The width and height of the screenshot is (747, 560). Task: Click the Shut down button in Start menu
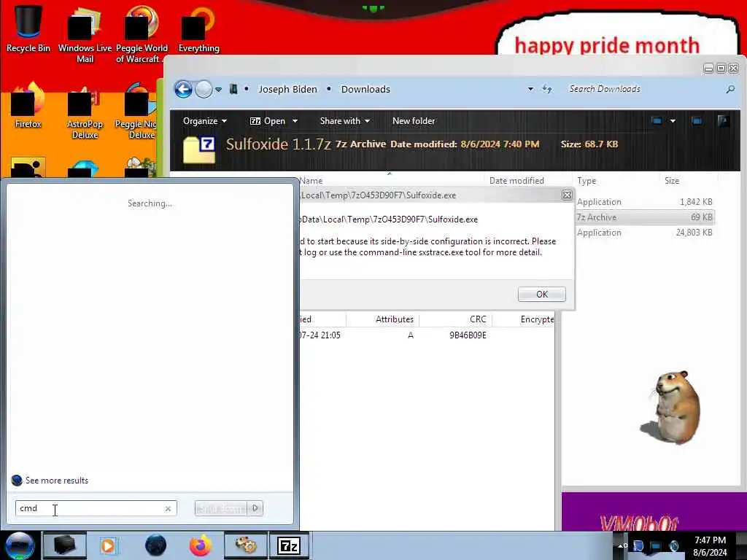pos(222,508)
